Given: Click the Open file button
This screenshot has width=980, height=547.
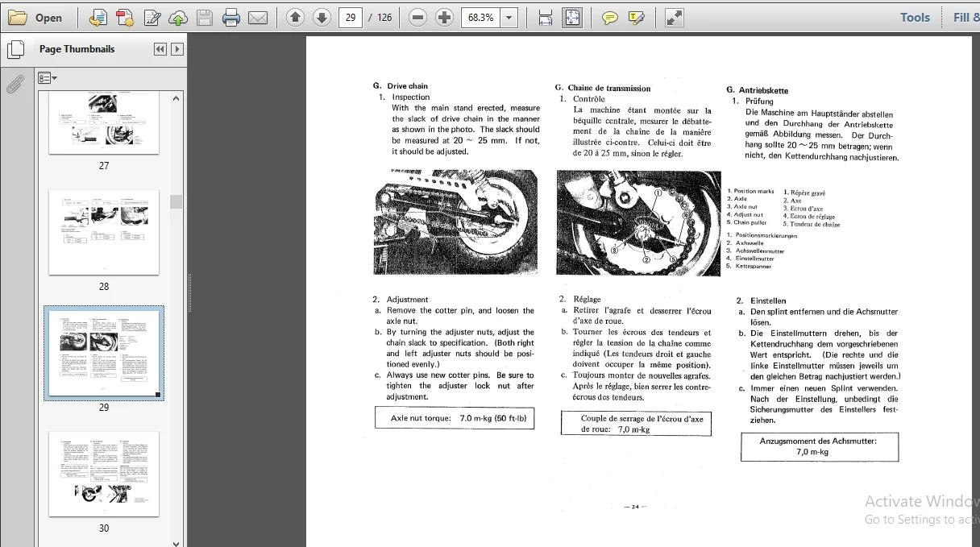Looking at the screenshot, I should click(x=35, y=18).
